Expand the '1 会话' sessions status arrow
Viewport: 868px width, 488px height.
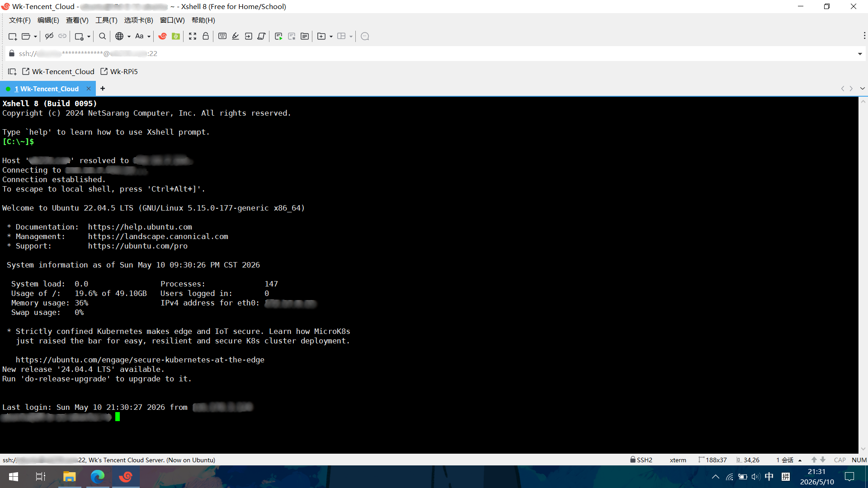tap(800, 460)
